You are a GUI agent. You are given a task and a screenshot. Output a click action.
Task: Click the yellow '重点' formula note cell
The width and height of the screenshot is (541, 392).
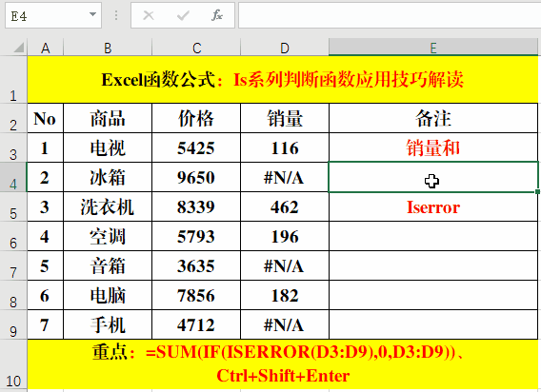click(x=282, y=364)
